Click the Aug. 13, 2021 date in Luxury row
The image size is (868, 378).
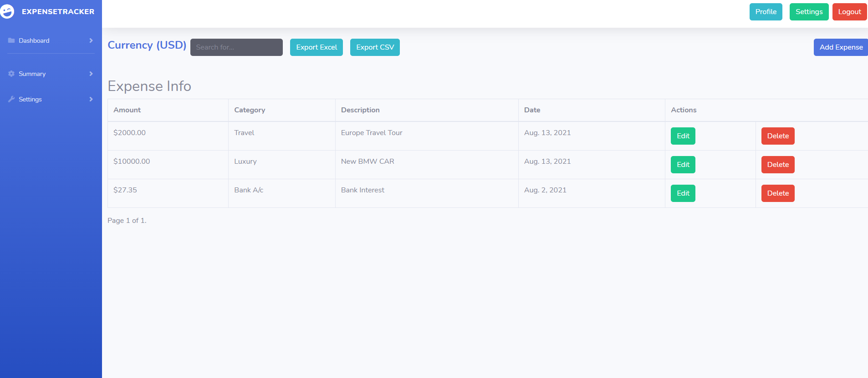[x=547, y=161]
